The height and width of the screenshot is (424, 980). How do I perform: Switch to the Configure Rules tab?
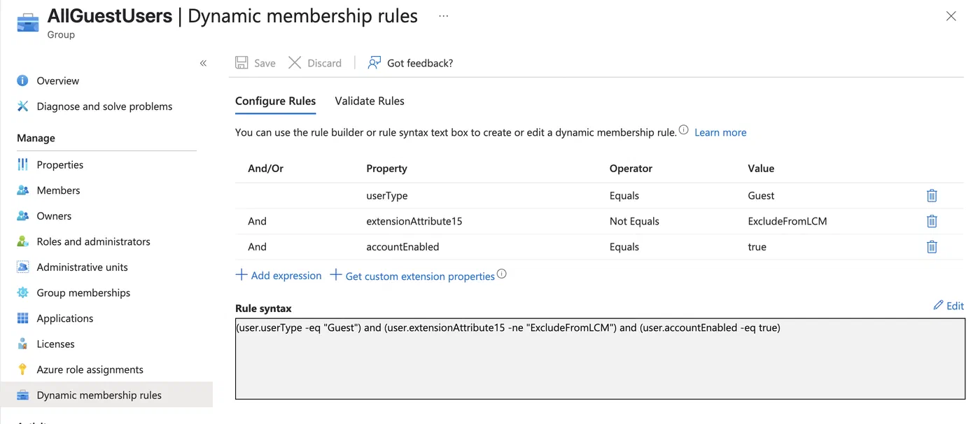point(275,101)
